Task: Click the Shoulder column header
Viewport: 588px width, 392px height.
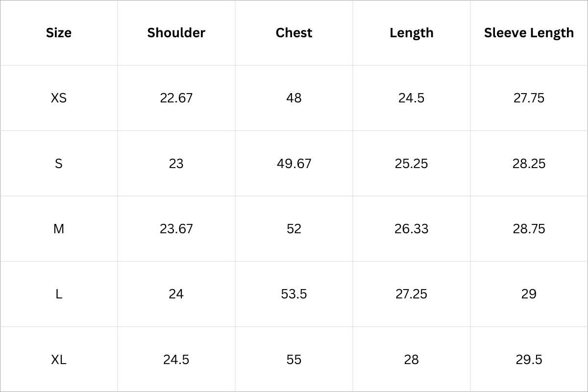Action: (x=176, y=33)
